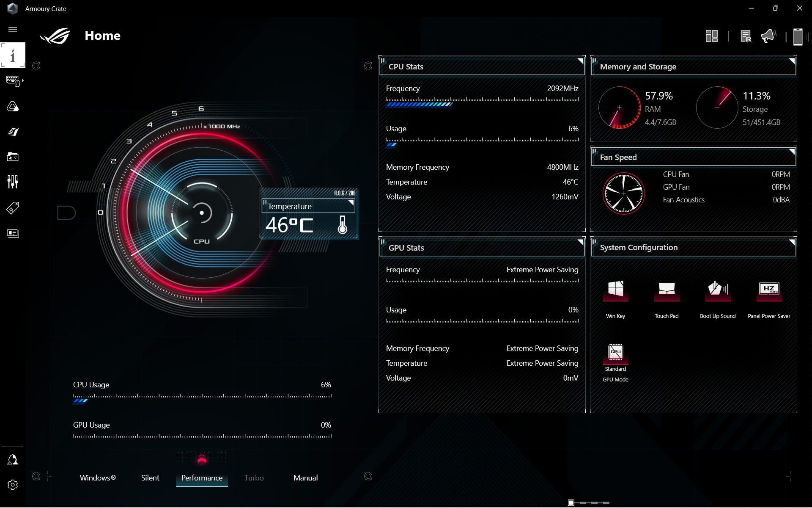Click the Windows performance mode option
Viewport: 812px width, 508px height.
point(98,478)
